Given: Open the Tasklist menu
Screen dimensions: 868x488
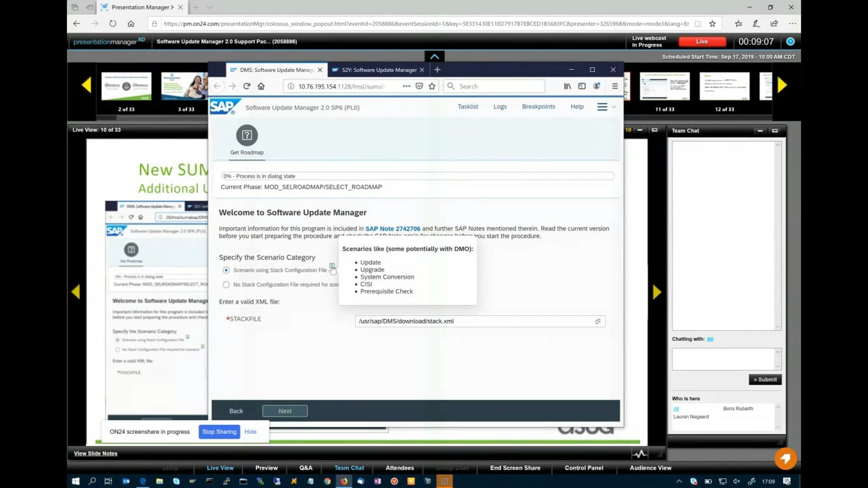Looking at the screenshot, I should pyautogui.click(x=468, y=106).
